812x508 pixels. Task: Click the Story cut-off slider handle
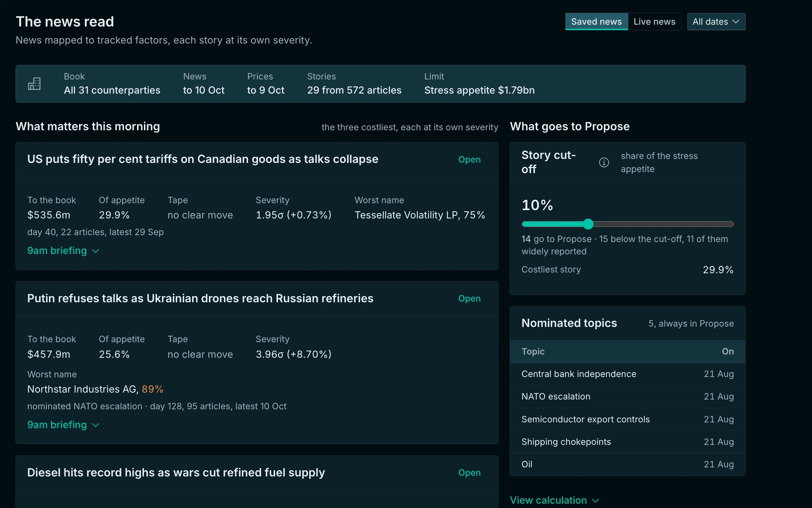(x=588, y=224)
